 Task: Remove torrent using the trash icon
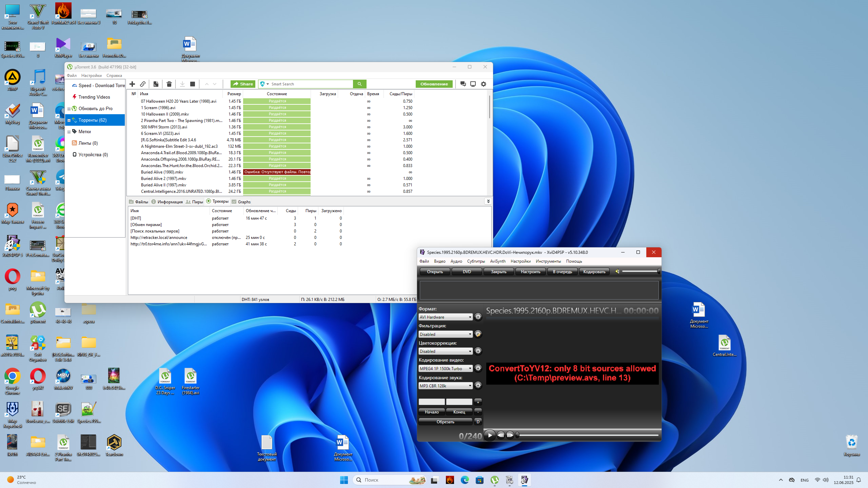coord(169,84)
